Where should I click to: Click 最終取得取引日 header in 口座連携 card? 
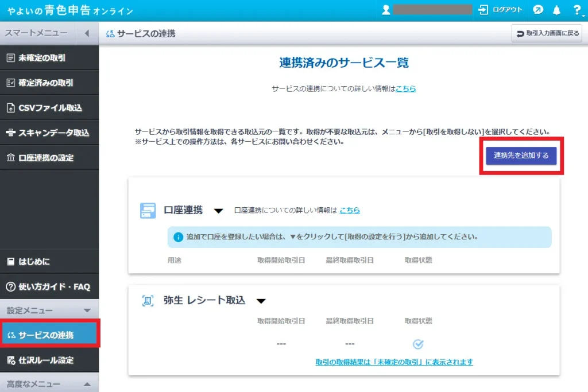(350, 260)
